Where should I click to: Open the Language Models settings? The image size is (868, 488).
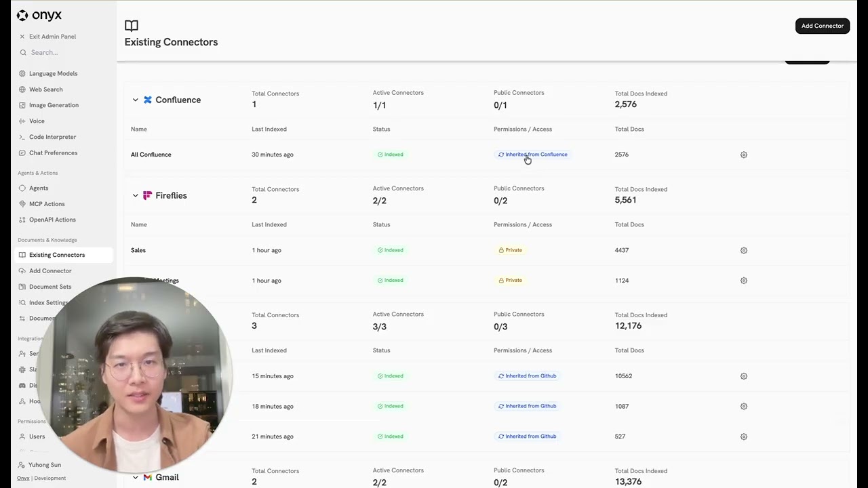click(x=53, y=73)
